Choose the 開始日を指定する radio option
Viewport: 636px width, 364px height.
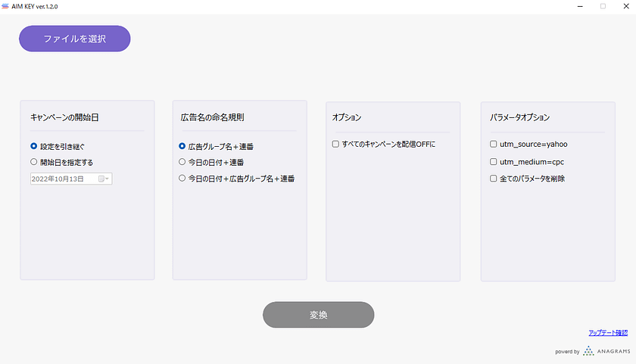[34, 162]
